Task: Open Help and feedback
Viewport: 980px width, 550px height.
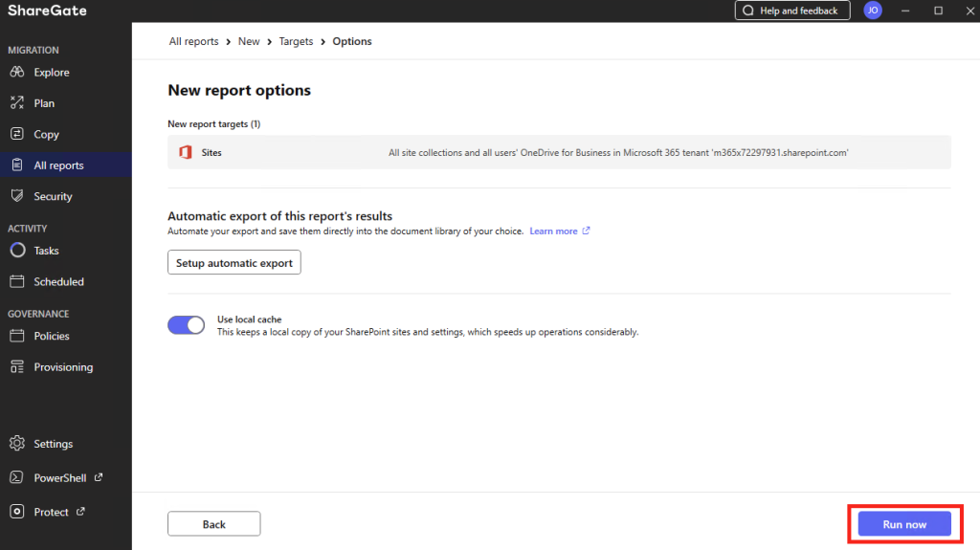Action: coord(792,11)
